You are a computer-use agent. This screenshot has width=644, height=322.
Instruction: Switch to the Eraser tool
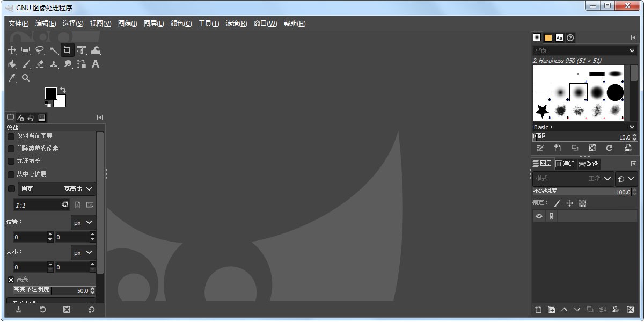coord(40,64)
